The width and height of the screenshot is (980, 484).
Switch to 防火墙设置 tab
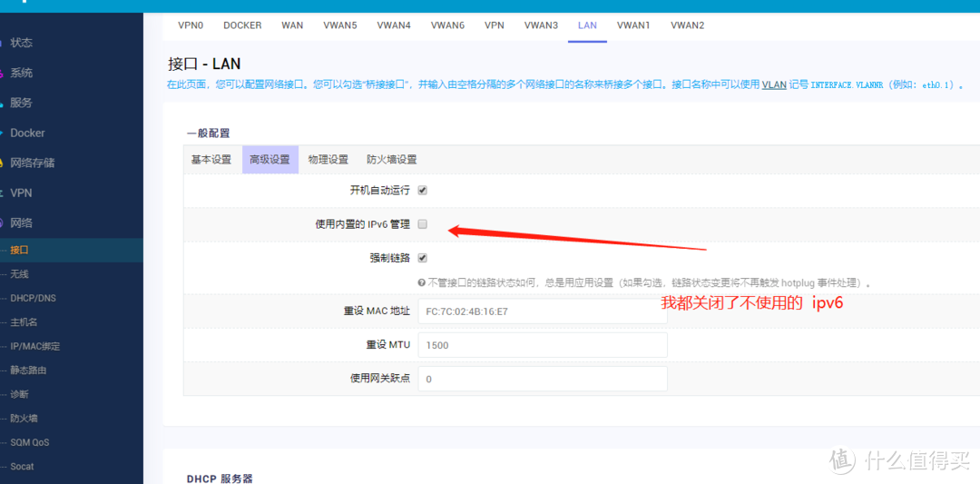point(392,160)
